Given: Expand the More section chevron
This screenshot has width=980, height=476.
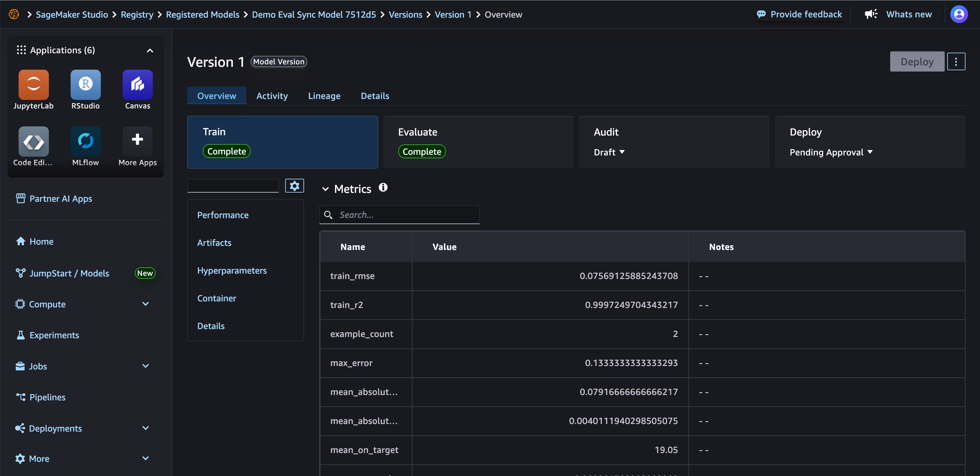Looking at the screenshot, I should coord(145,458).
